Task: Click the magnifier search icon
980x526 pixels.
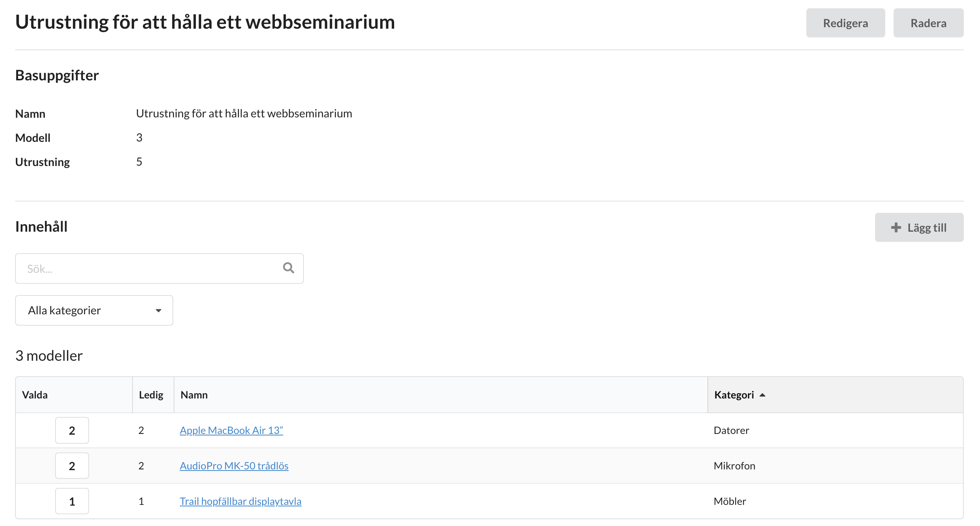Action: 288,268
